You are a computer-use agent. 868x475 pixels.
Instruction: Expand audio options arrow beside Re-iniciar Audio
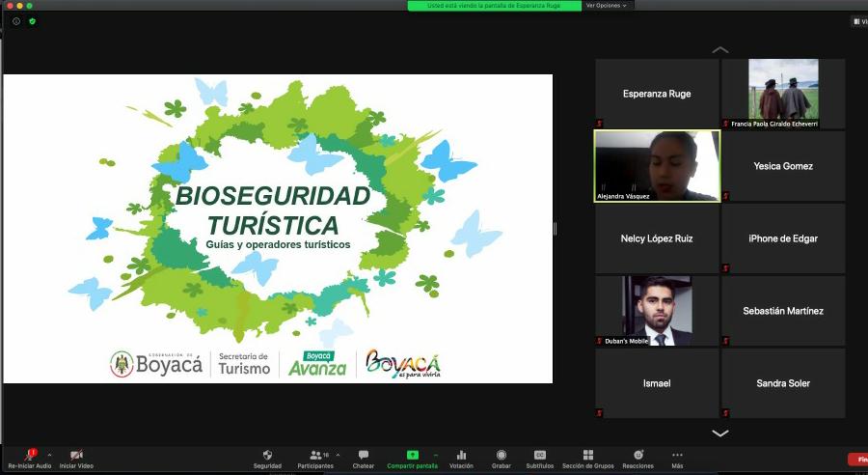49,454
